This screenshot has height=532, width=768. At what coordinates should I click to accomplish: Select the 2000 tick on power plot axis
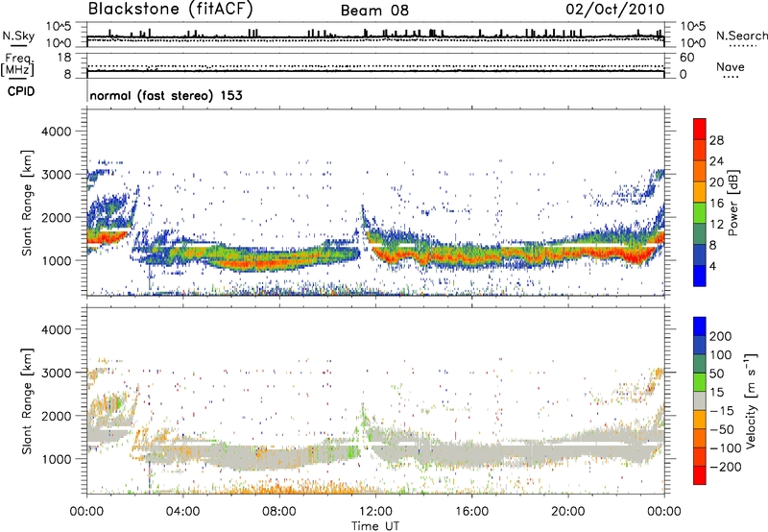(57, 217)
